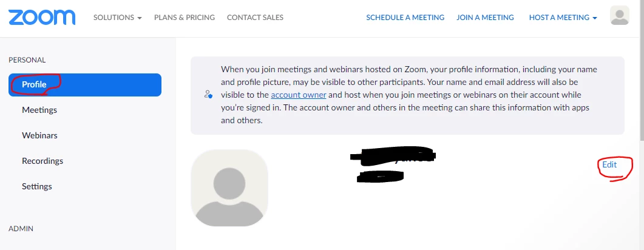Click Schedule a Meeting link
The image size is (644, 250).
[405, 18]
